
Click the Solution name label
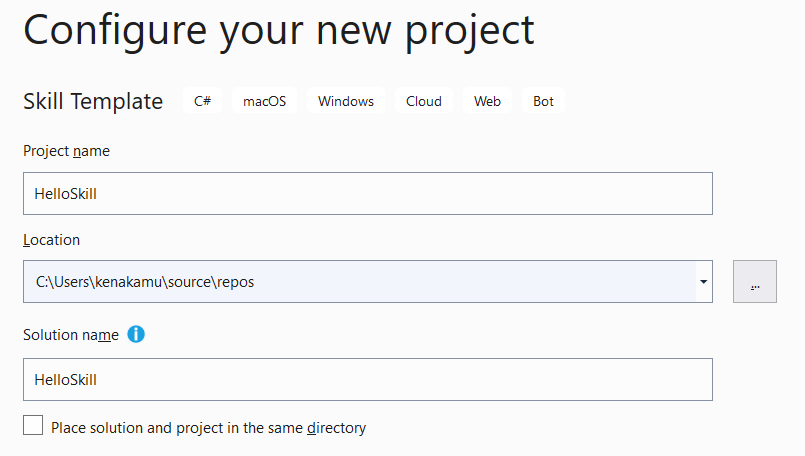click(71, 335)
